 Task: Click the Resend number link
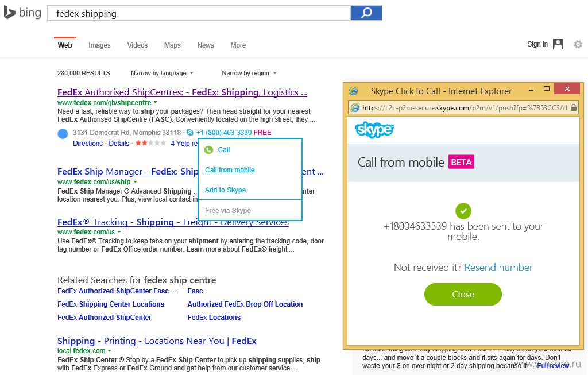coord(498,268)
